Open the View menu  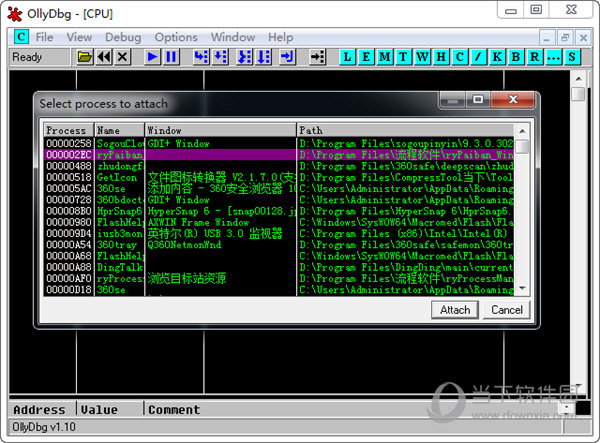[79, 37]
